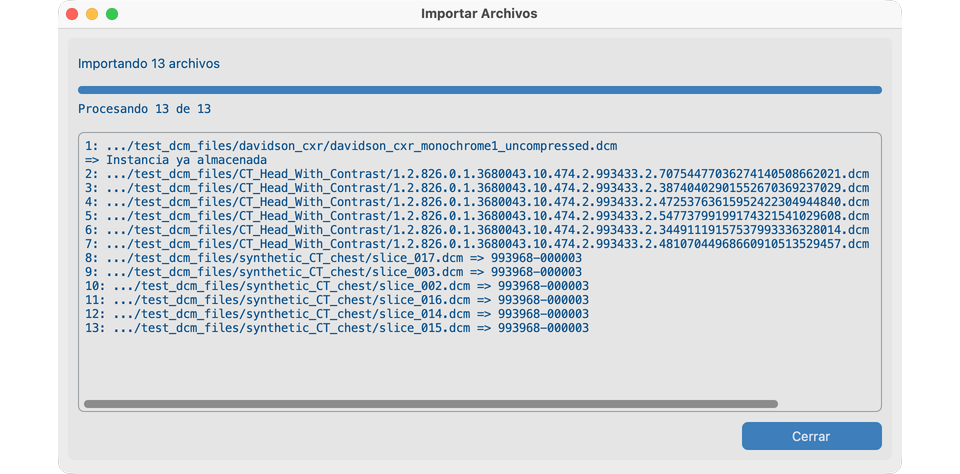The image size is (960, 474).
Task: Select 'Procesando 13 de 13' status text
Action: (x=144, y=110)
